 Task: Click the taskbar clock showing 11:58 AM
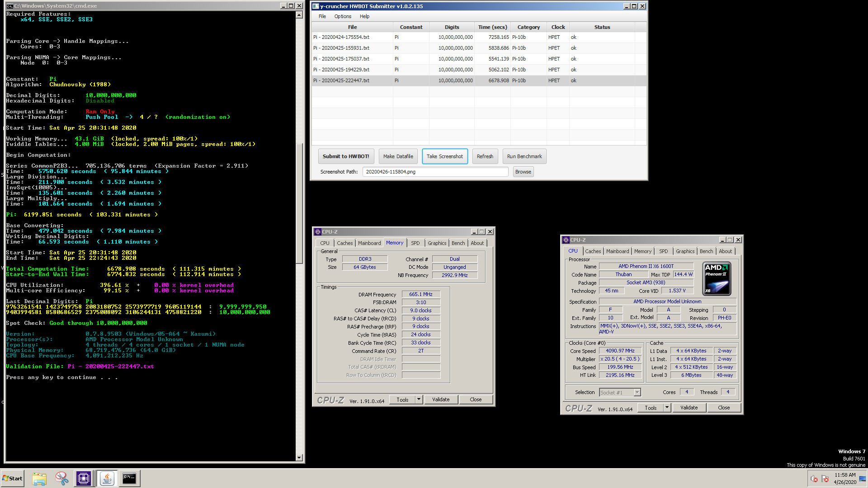click(845, 479)
